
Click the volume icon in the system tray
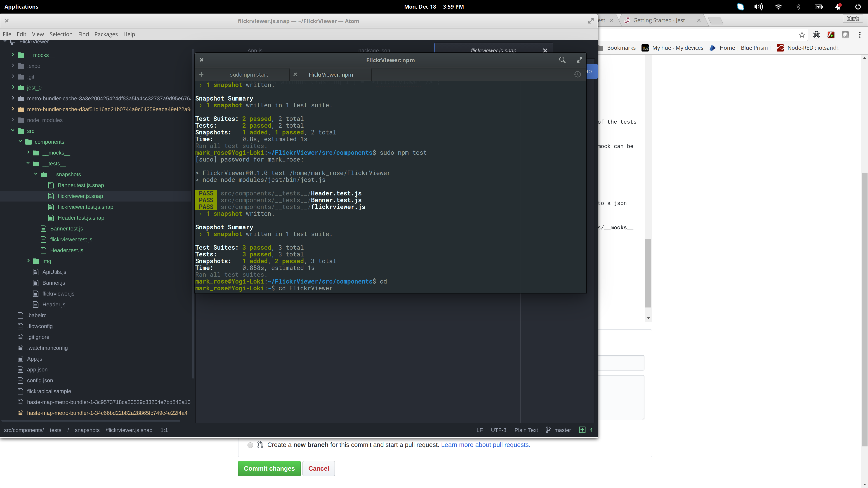point(759,6)
